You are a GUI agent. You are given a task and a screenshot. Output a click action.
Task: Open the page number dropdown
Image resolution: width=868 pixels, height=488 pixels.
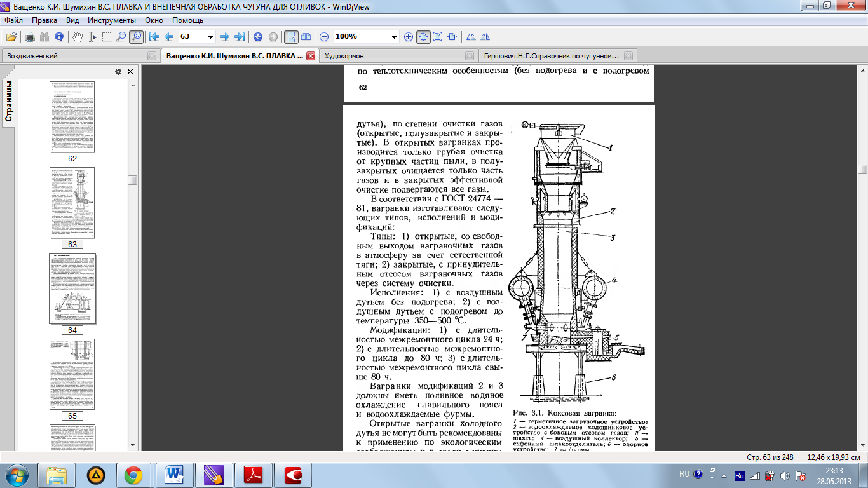pyautogui.click(x=210, y=37)
